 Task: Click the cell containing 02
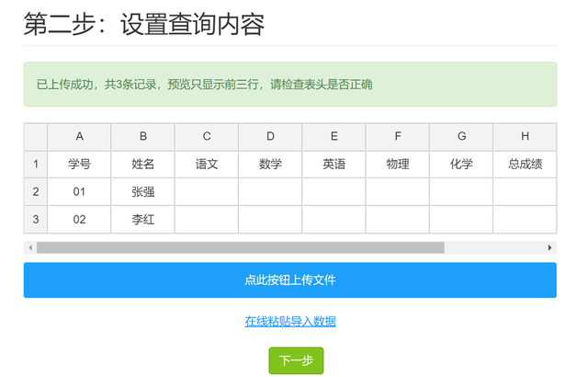[x=79, y=220]
